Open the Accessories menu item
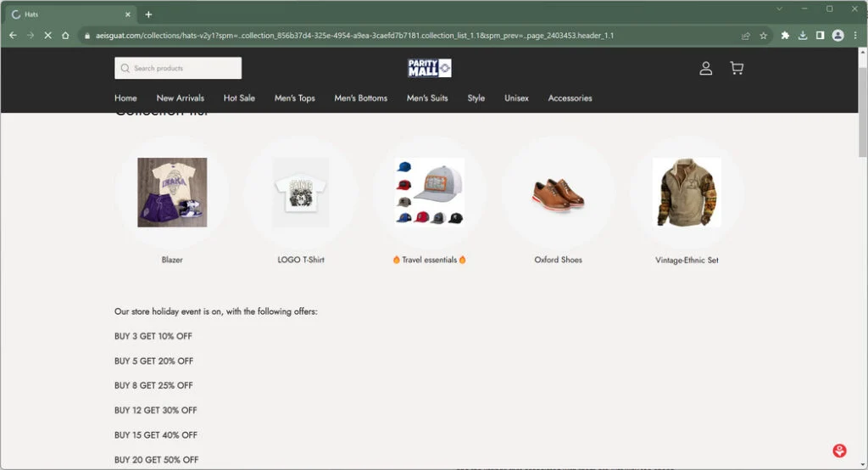Screen dimensions: 868x470 [x=570, y=98]
